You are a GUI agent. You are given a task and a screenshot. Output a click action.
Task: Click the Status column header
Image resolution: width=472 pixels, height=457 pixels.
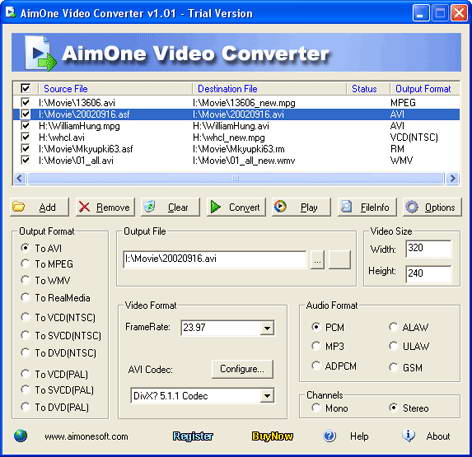[368, 89]
